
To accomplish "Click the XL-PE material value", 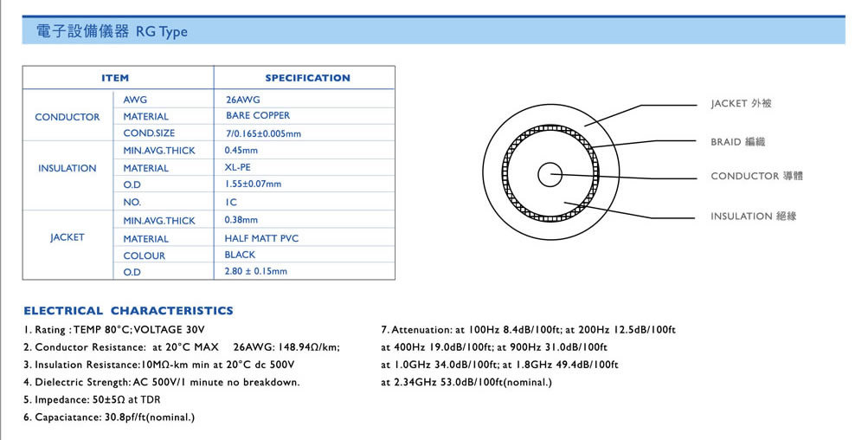I will click(x=237, y=167).
